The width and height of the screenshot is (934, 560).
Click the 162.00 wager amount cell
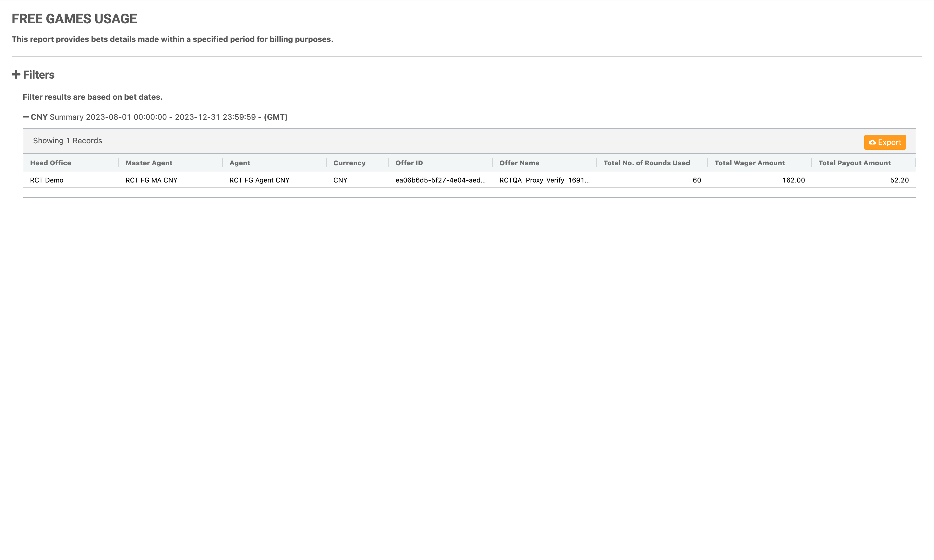[x=793, y=180]
